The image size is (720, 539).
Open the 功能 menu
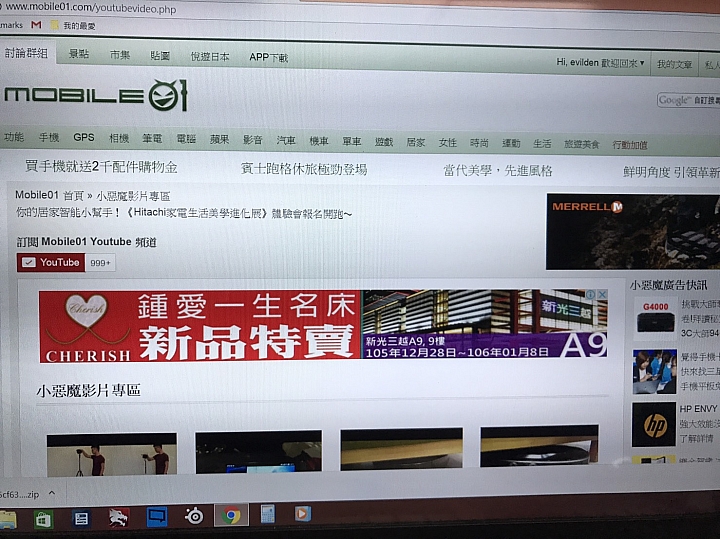[14, 136]
